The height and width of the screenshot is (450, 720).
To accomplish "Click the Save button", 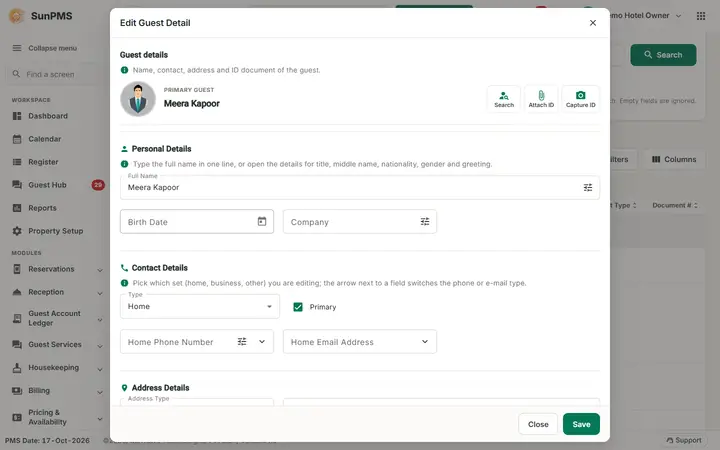I will click(581, 424).
